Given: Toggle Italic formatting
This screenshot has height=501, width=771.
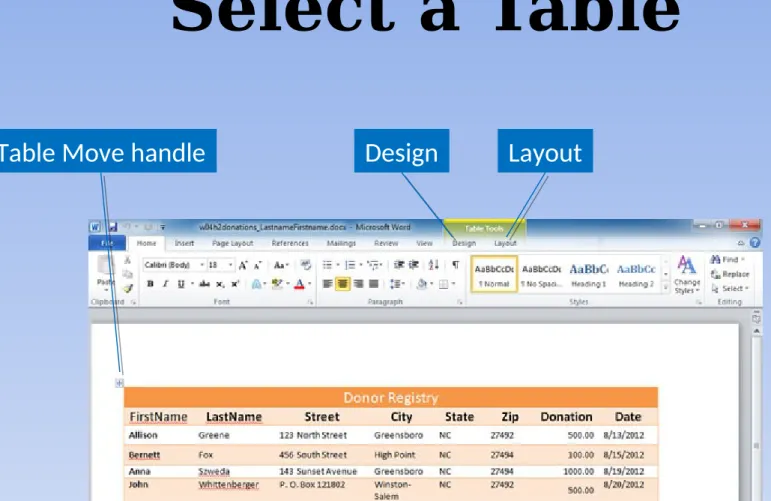Looking at the screenshot, I should [166, 284].
